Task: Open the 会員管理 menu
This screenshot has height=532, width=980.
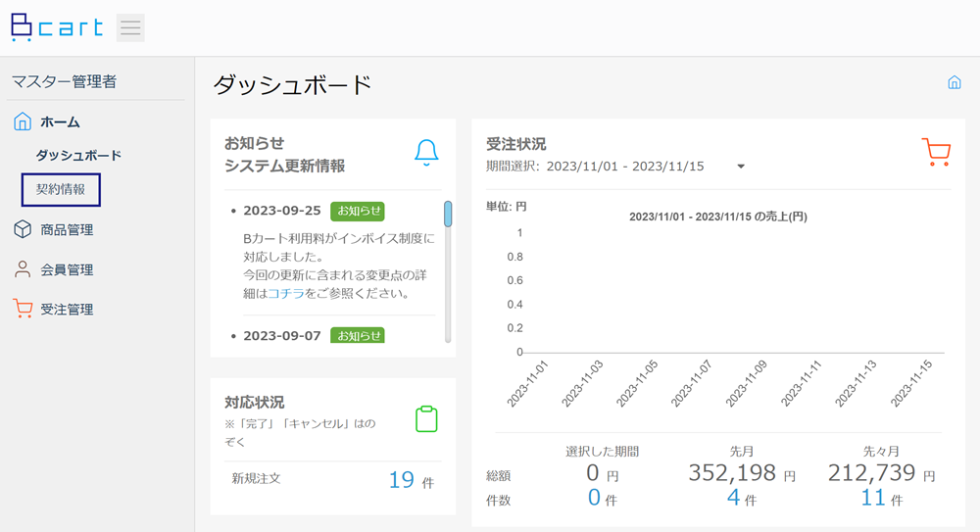Action: 67,270
